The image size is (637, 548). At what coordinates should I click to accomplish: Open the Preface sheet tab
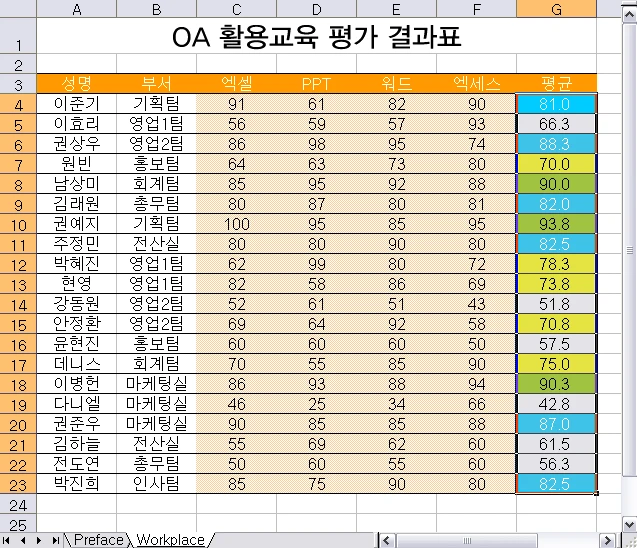(98, 540)
